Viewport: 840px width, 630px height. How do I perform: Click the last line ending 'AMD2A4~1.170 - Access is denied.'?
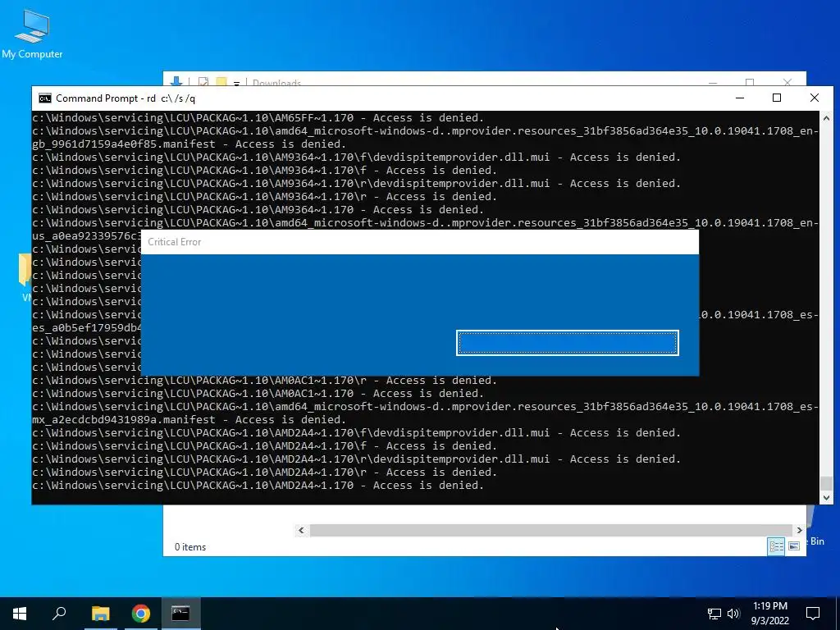258,486
